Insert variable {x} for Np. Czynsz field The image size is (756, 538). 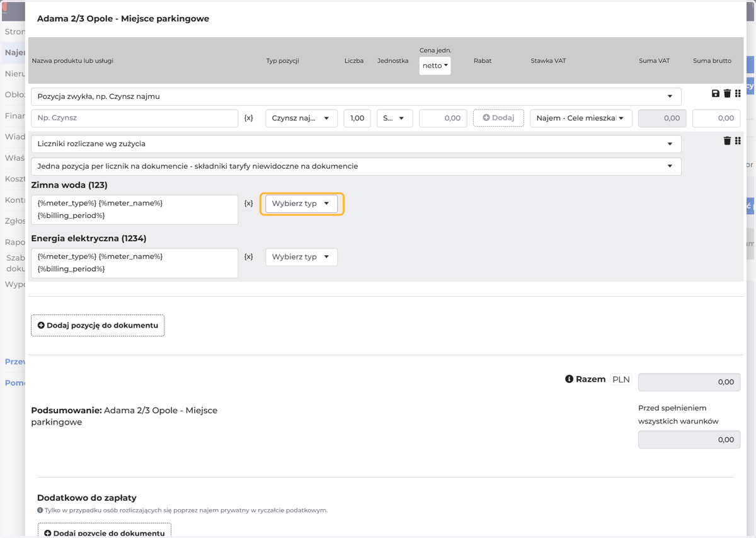pyautogui.click(x=249, y=118)
